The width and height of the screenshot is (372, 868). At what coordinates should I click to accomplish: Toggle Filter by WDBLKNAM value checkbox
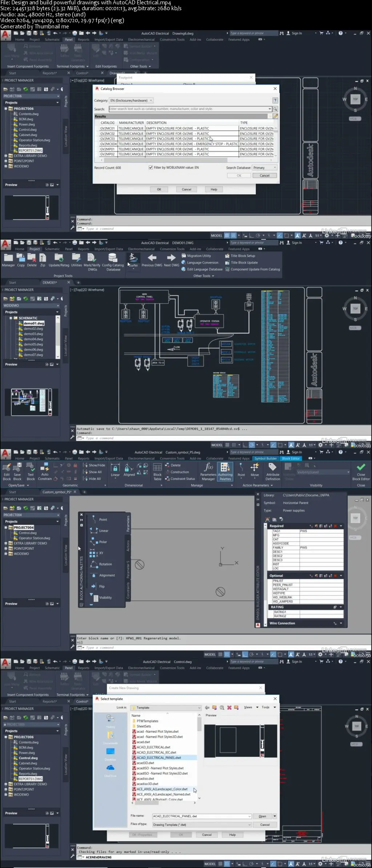click(x=150, y=168)
